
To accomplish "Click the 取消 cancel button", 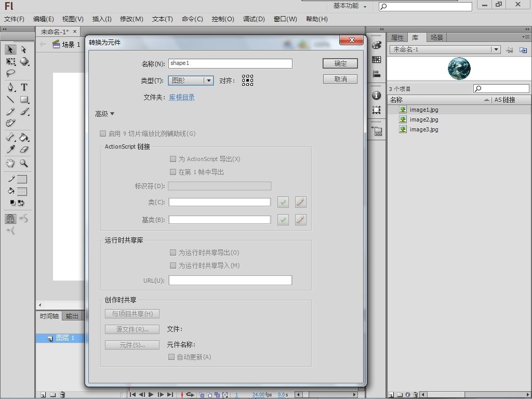I will click(x=340, y=79).
